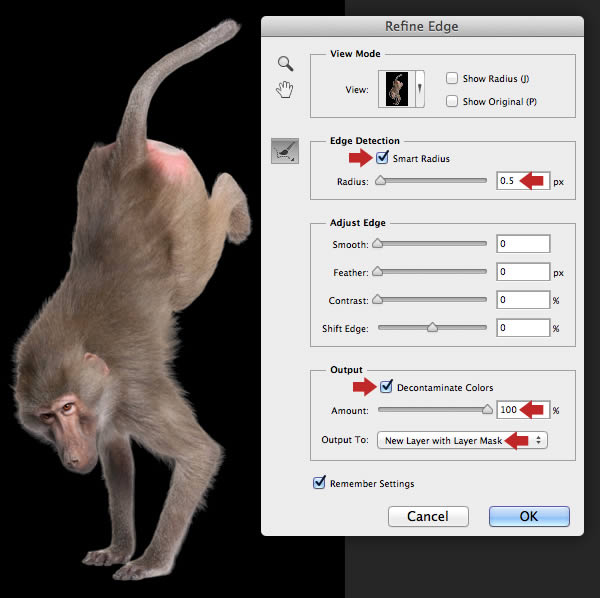Select the Zoom magnifier tool
Image resolution: width=600 pixels, height=598 pixels.
[285, 63]
